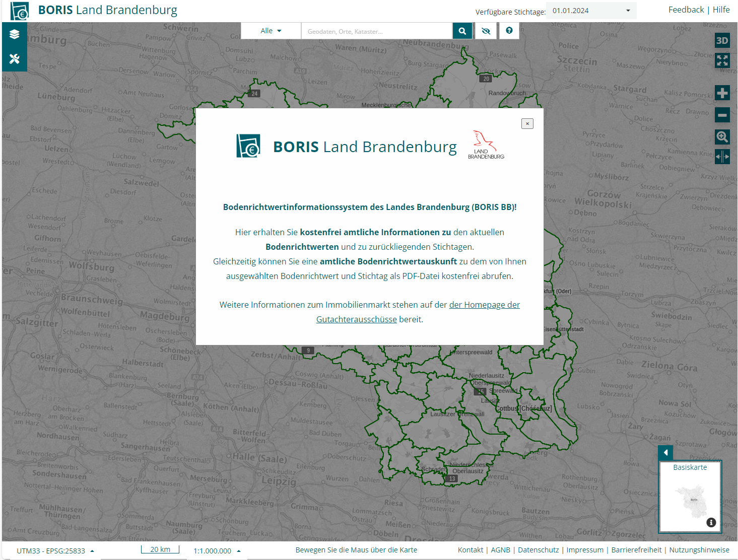Click the BORIS logo in header
Screen dimensions: 738x560
[x=20, y=11]
